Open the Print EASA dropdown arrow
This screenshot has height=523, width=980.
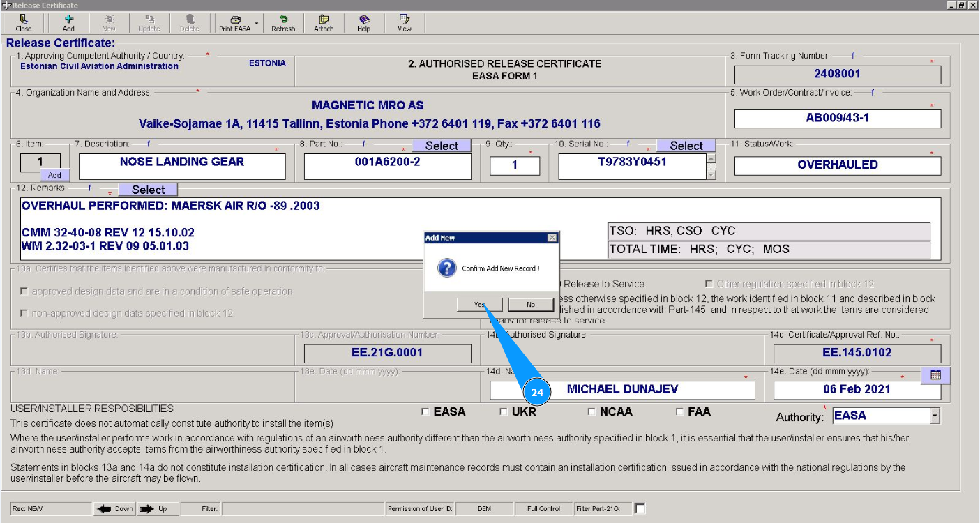[x=257, y=24]
